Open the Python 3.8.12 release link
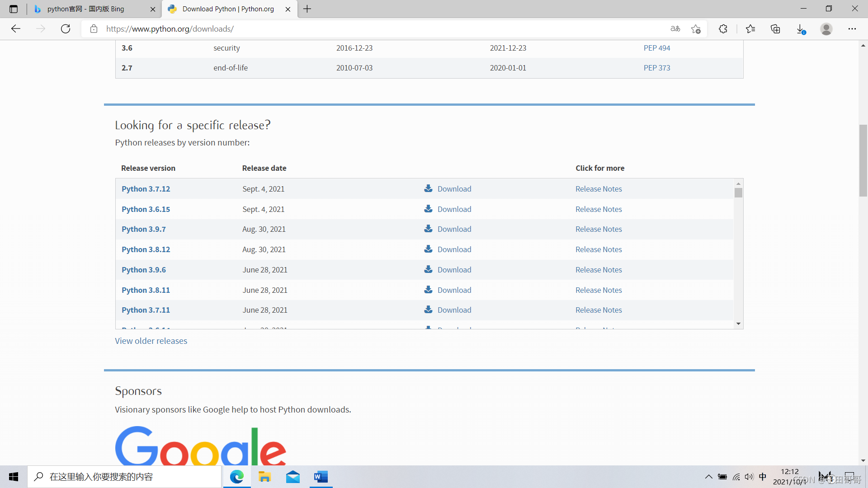This screenshot has width=868, height=488. tap(146, 249)
